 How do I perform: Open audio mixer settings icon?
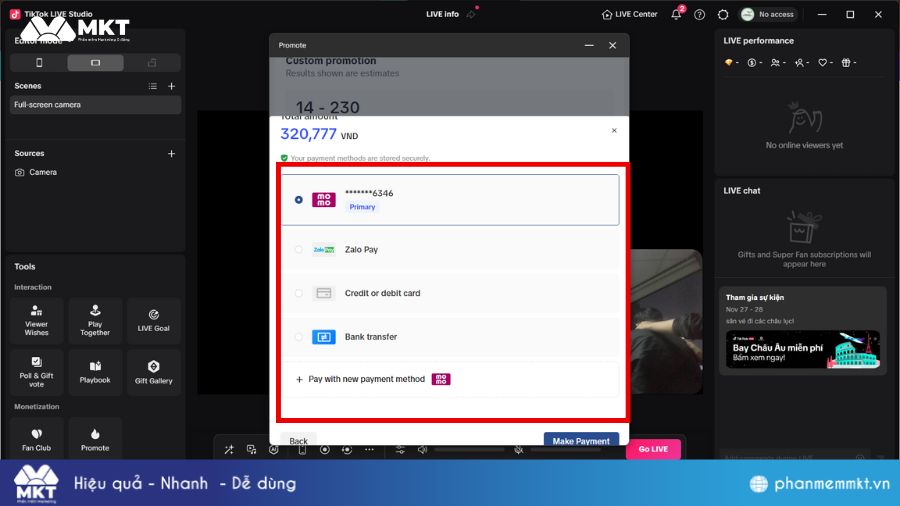tap(400, 449)
